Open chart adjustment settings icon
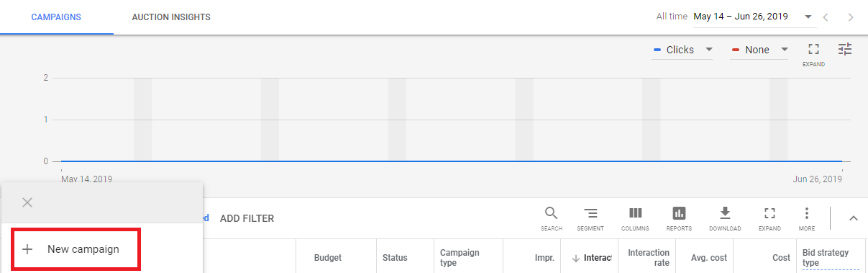This screenshot has height=273, width=868. click(845, 49)
